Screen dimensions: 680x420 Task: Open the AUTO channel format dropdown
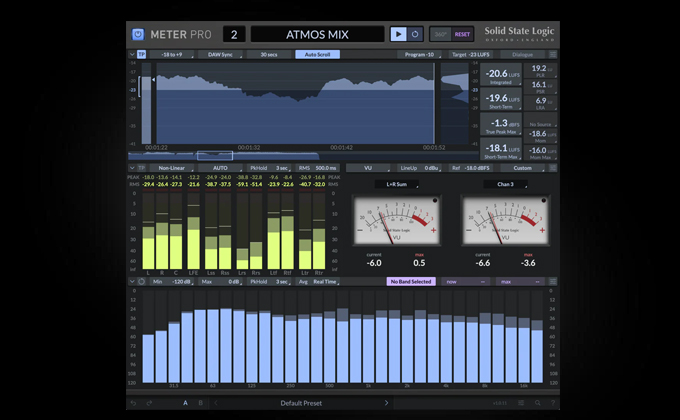220,168
